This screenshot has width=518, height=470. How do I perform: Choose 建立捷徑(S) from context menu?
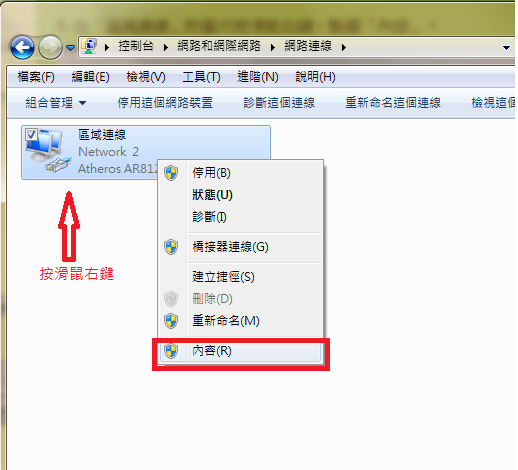223,277
